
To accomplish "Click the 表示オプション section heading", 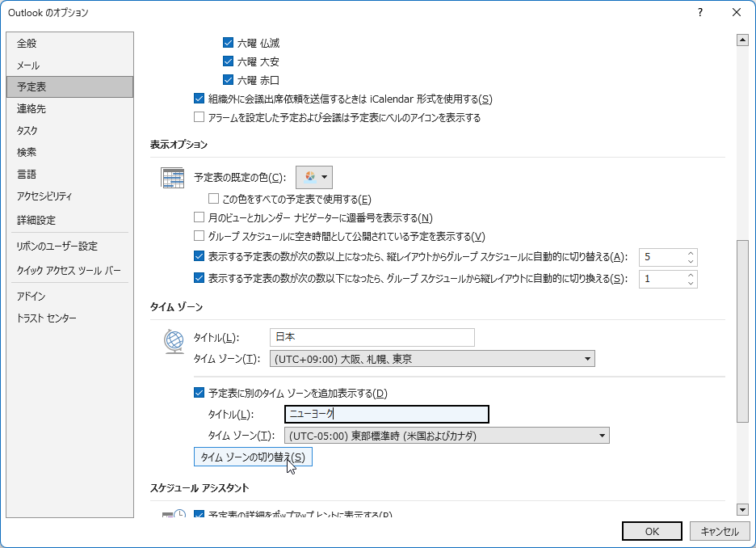I will tap(178, 145).
